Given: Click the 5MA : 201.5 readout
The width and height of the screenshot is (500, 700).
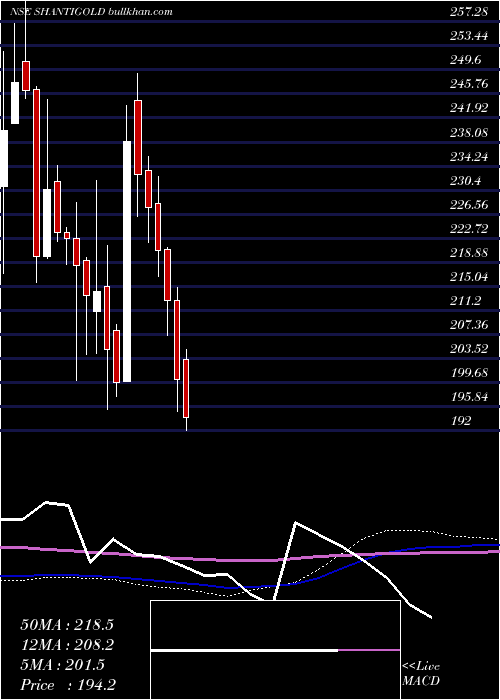Looking at the screenshot, I should pos(63,665).
